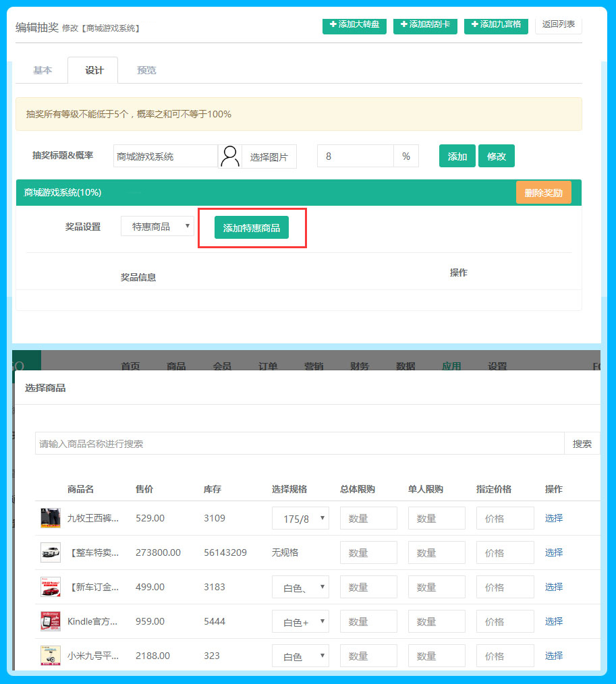Click the 九牧王西裤 product thumbnail

click(51, 518)
